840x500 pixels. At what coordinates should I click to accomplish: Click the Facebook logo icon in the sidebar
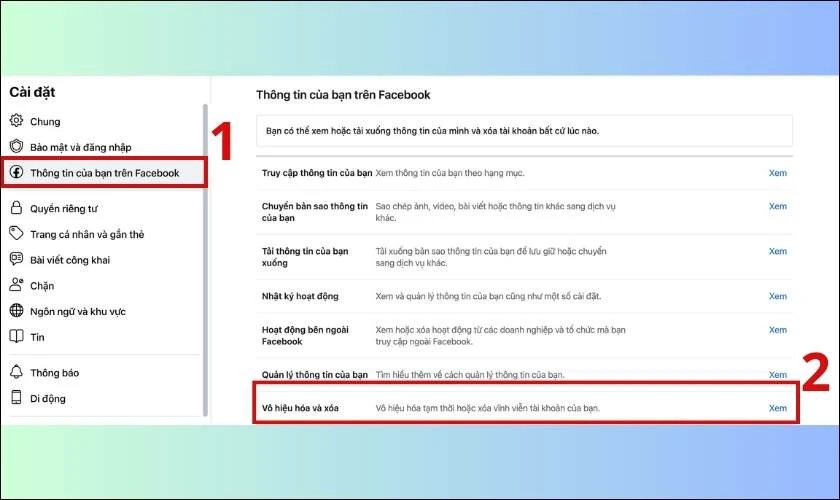click(17, 172)
